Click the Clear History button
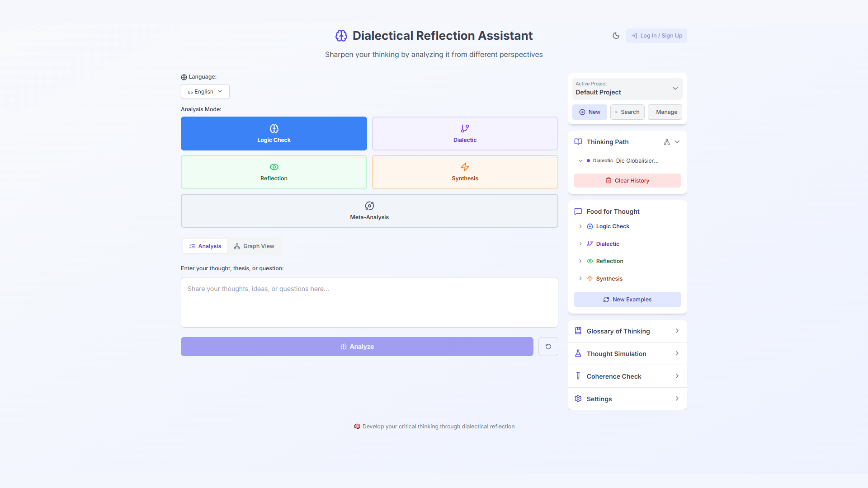This screenshot has height=488, width=868. (627, 181)
